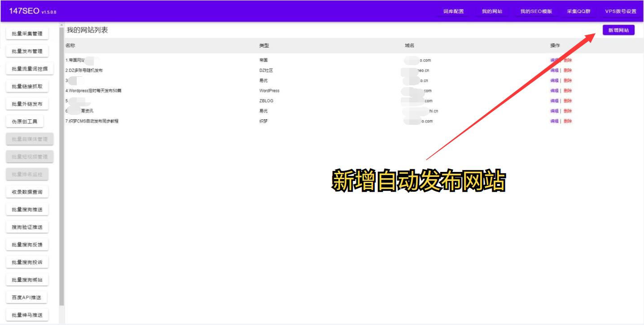Click the 织梦 type cell
The image size is (644, 325).
click(x=263, y=121)
